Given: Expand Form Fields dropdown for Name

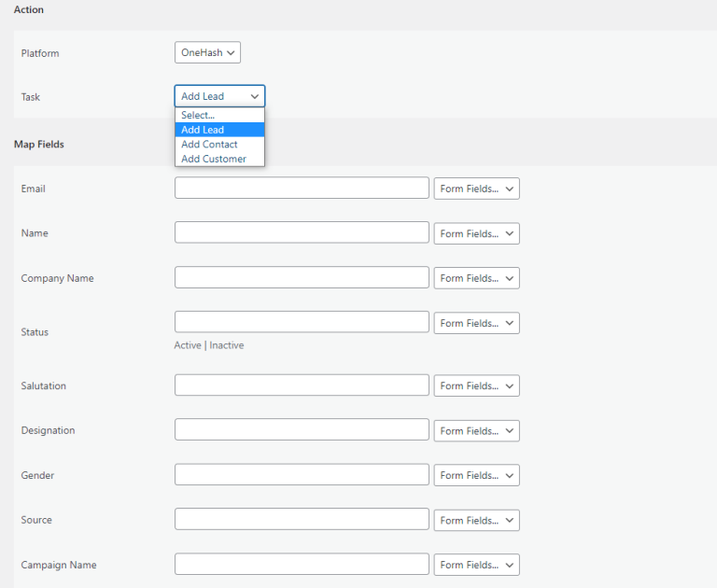Looking at the screenshot, I should coord(476,233).
